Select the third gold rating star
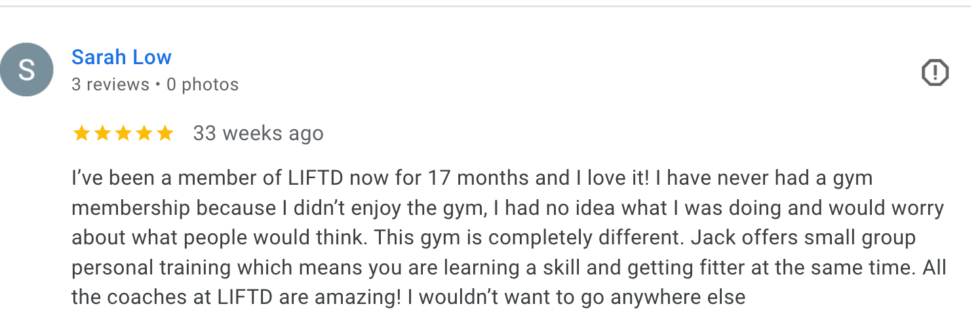Viewport: 980px width, 321px height. (x=123, y=134)
